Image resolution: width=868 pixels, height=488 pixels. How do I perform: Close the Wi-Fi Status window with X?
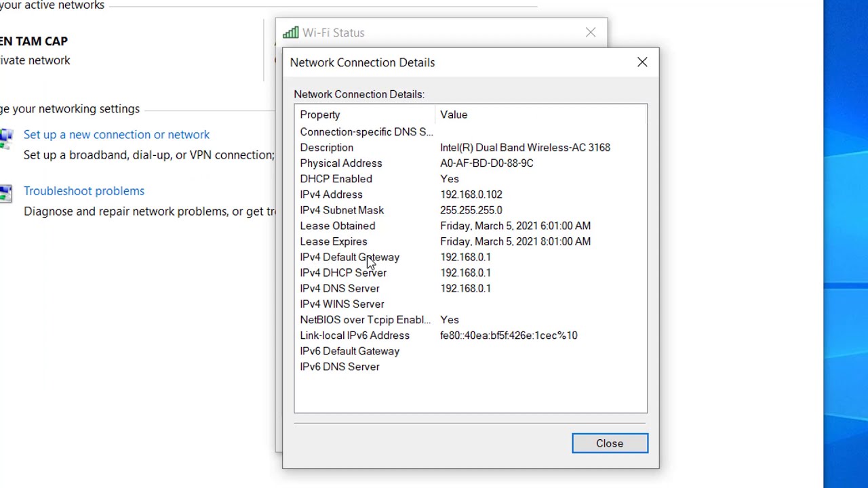click(x=591, y=33)
